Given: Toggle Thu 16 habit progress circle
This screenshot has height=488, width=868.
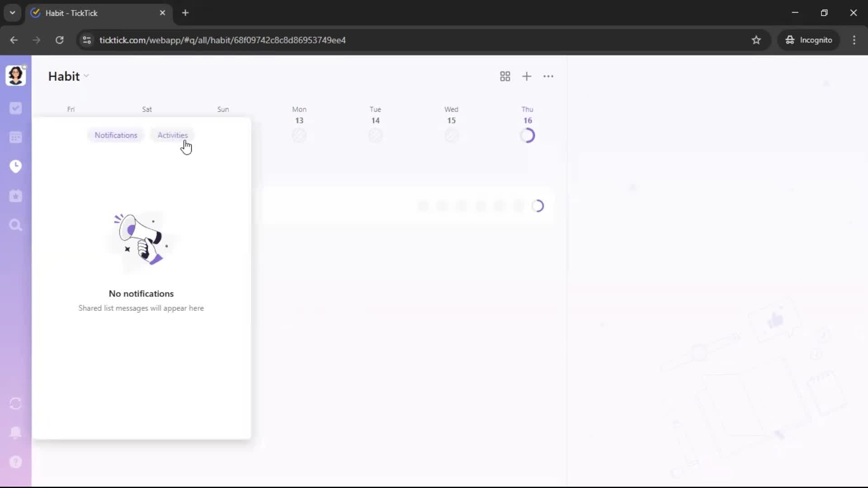Looking at the screenshot, I should [x=527, y=135].
